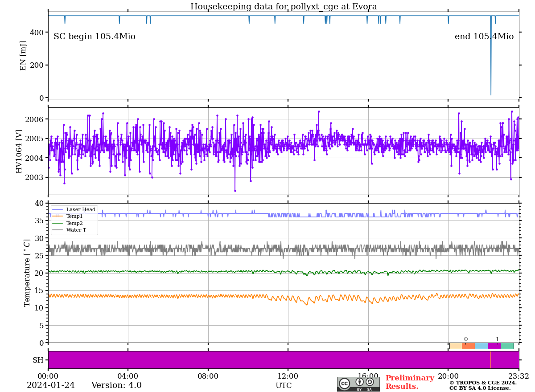Click the 23:32 end time label
Image resolution: width=535 pixels, height=392 pixels.
pyautogui.click(x=519, y=376)
